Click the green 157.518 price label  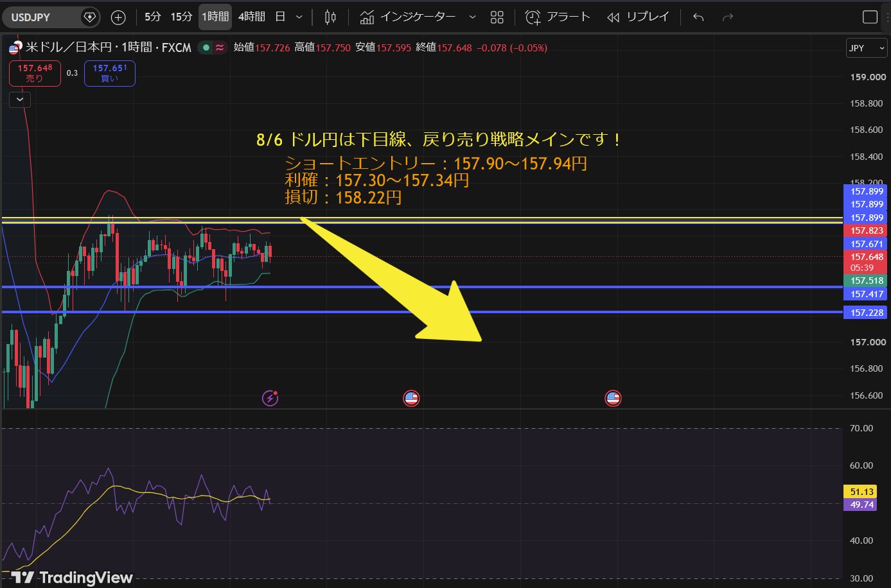(867, 281)
